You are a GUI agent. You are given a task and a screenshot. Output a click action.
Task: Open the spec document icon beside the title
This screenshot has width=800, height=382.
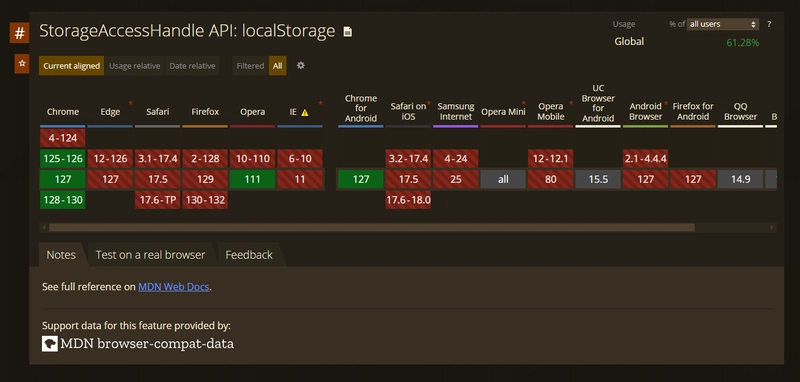point(347,32)
